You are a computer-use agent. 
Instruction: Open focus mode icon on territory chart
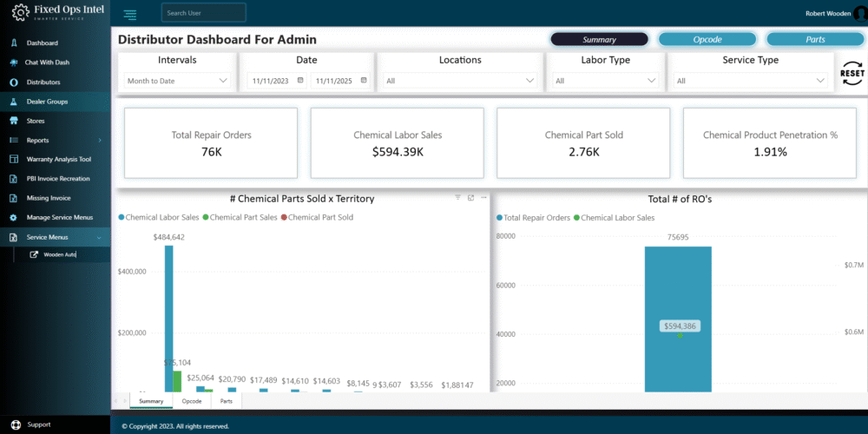click(x=470, y=198)
